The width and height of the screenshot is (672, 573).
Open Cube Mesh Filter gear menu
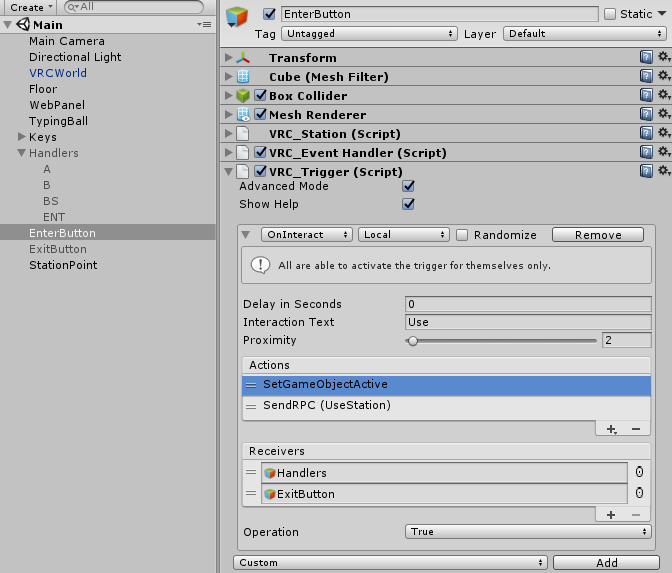coord(664,76)
